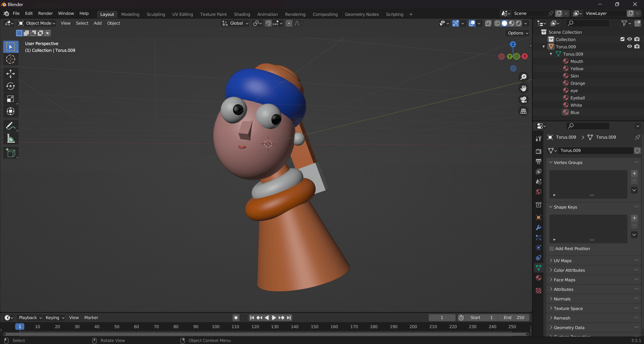Viewport: 644px width, 344px height.
Task: Switch to the Geometry Nodes workspace tab
Action: point(362,14)
